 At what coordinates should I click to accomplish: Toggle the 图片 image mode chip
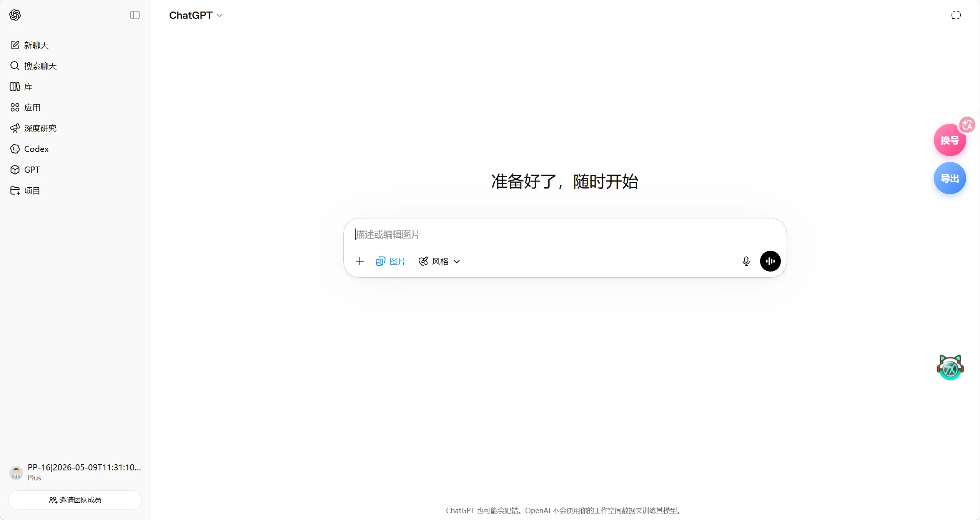pyautogui.click(x=391, y=262)
